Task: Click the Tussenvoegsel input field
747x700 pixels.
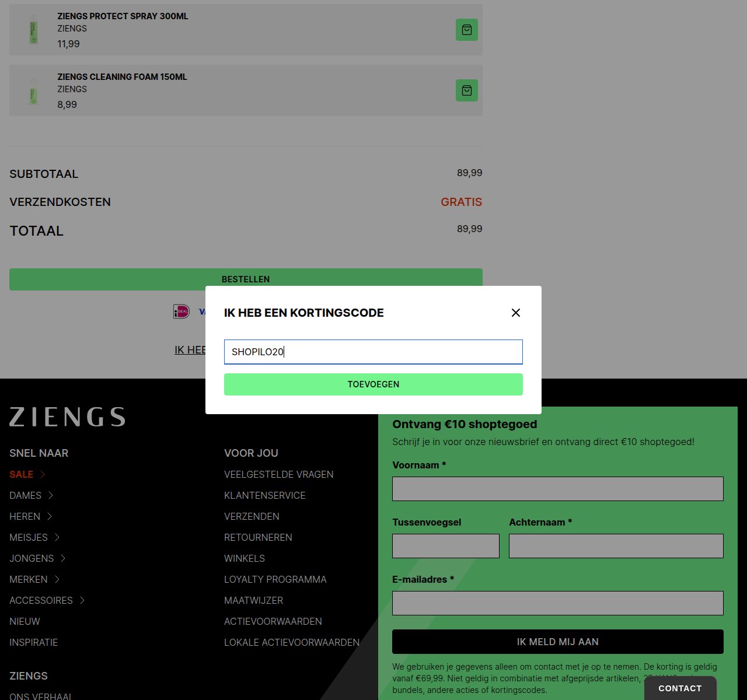Action: [446, 546]
